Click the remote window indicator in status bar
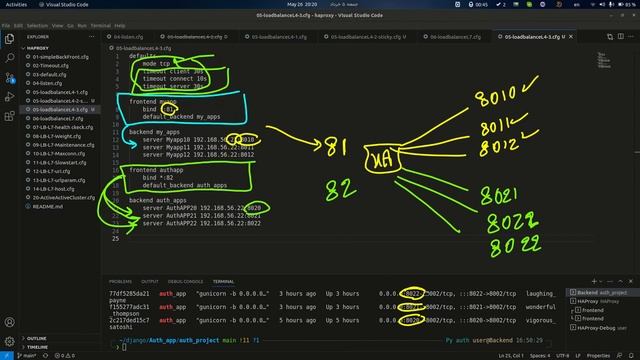 click(7, 356)
